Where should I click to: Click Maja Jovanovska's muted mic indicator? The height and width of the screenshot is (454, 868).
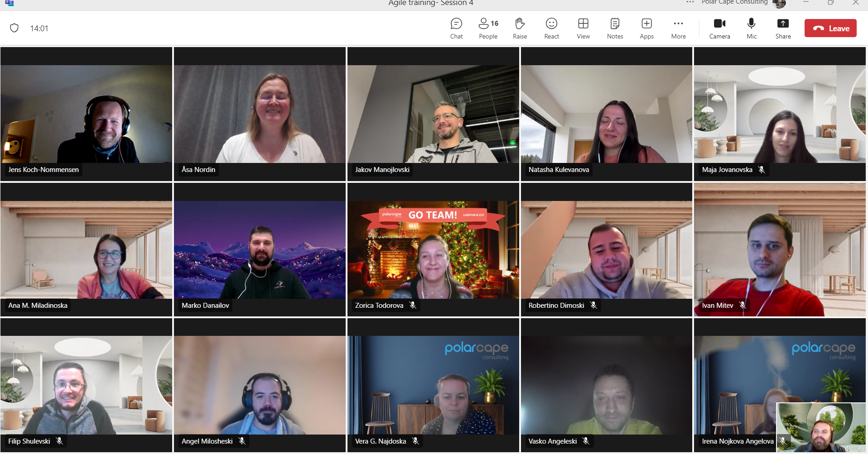pyautogui.click(x=762, y=170)
